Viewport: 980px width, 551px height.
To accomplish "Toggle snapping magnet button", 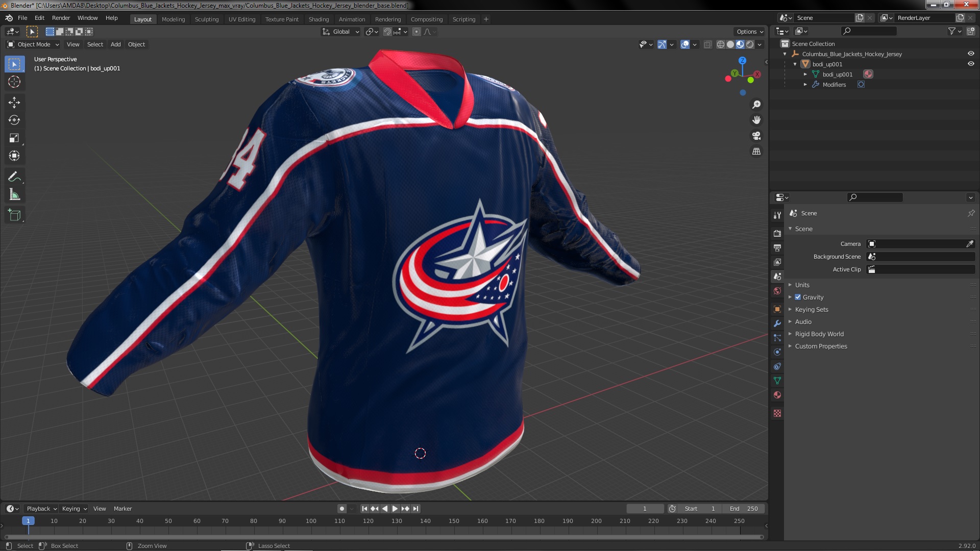I will click(x=387, y=32).
